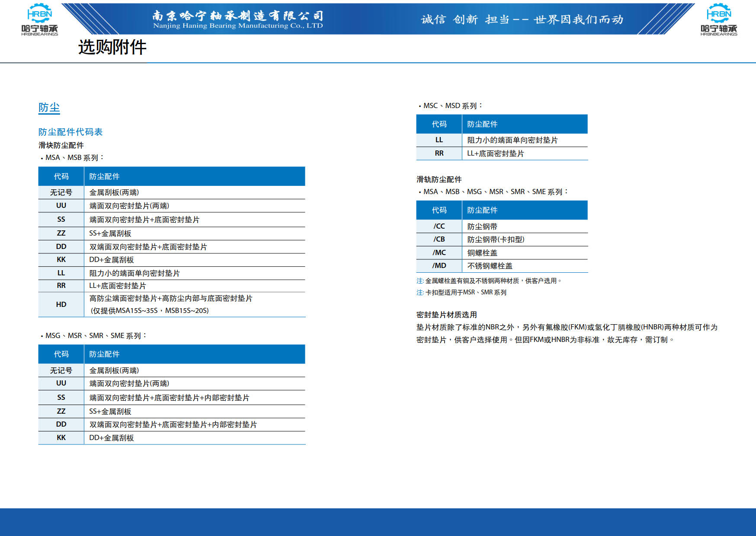The height and width of the screenshot is (536, 756).
Task: Click RR code in the MSC table
Action: pos(439,153)
